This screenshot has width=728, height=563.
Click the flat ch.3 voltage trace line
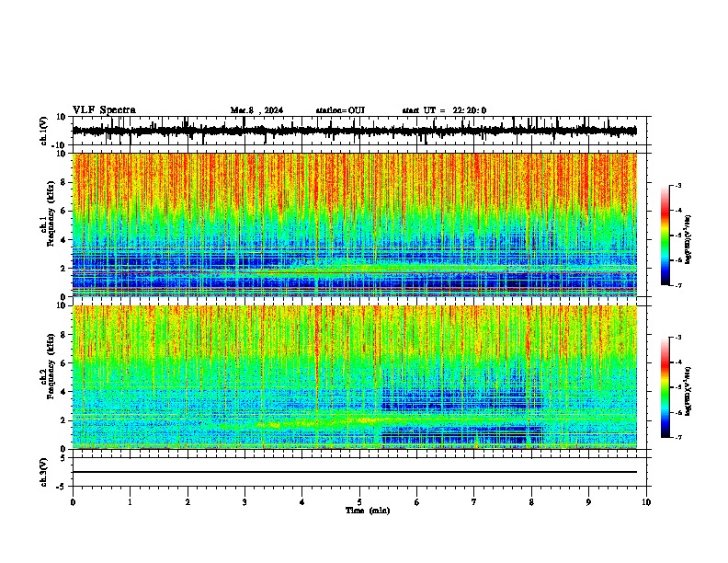coord(354,472)
